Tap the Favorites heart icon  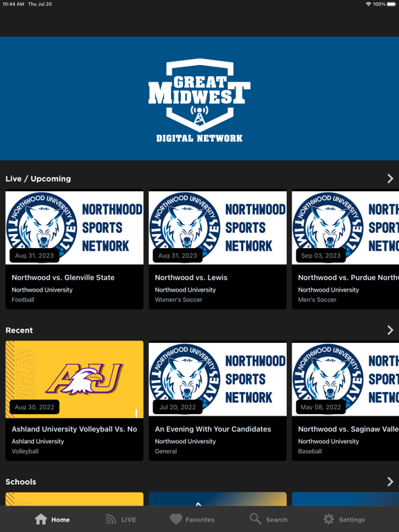click(x=176, y=519)
